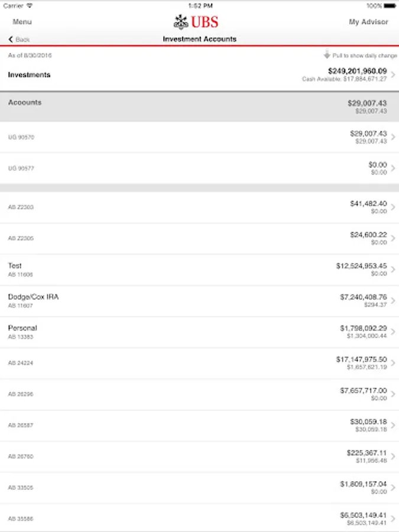Viewport: 399px width, 532px height.
Task: Tap Pull to show daily change
Action: pos(364,56)
